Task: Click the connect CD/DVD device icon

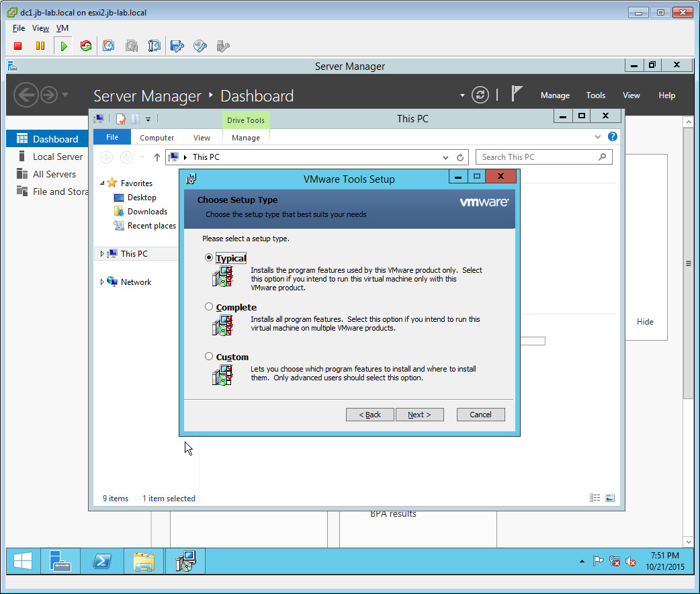Action: coord(200,46)
